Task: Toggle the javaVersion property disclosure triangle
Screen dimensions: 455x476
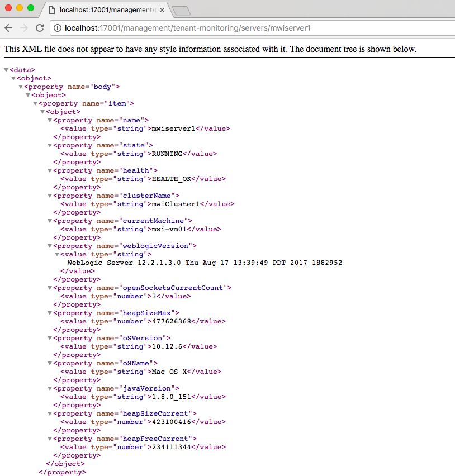Action: 49,388
